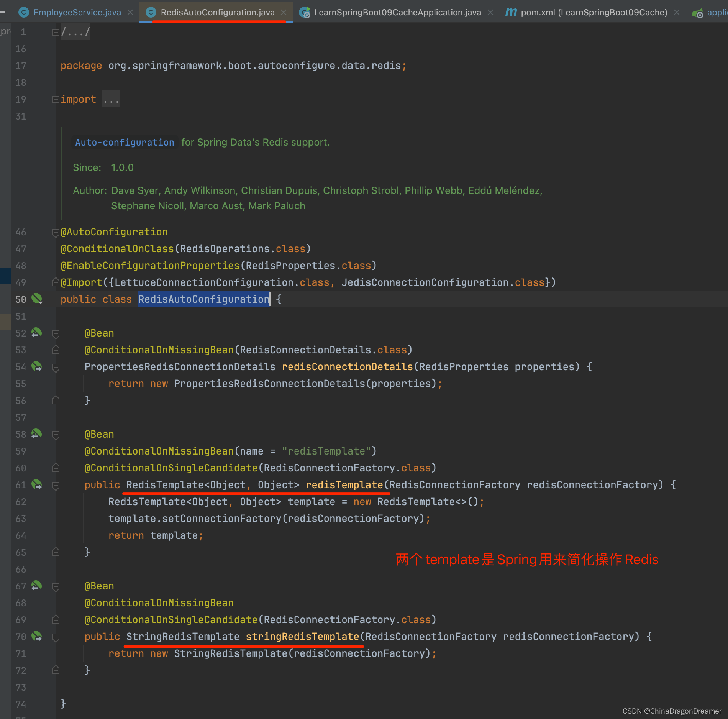Expand the folded import block on line 19
The height and width of the screenshot is (719, 728).
click(x=56, y=100)
